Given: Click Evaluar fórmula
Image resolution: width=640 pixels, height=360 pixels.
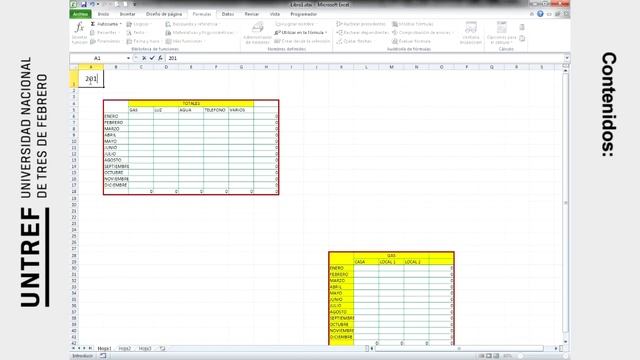Looking at the screenshot, I should tap(411, 41).
